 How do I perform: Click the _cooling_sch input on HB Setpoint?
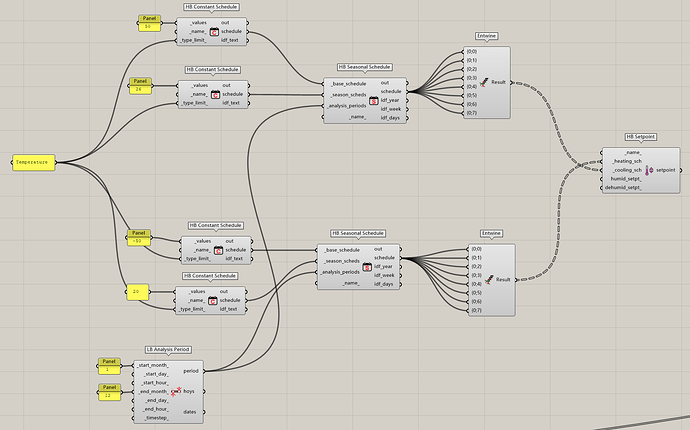point(627,170)
